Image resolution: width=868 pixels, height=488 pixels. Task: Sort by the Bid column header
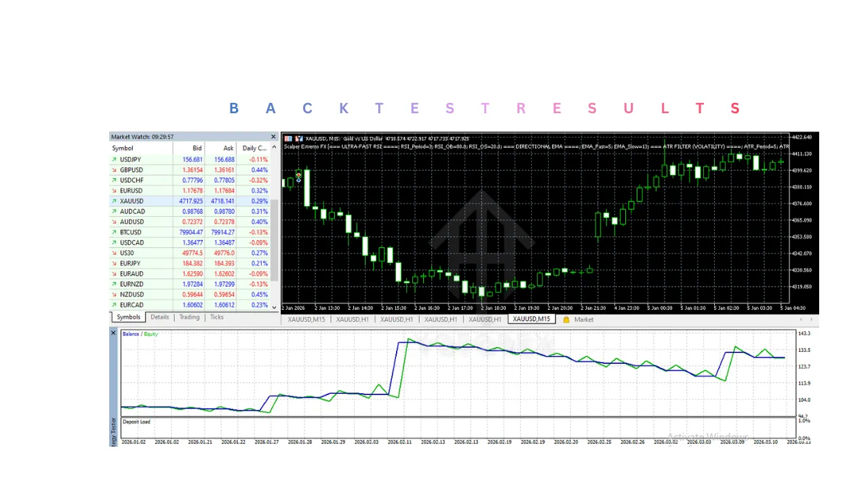(189, 148)
